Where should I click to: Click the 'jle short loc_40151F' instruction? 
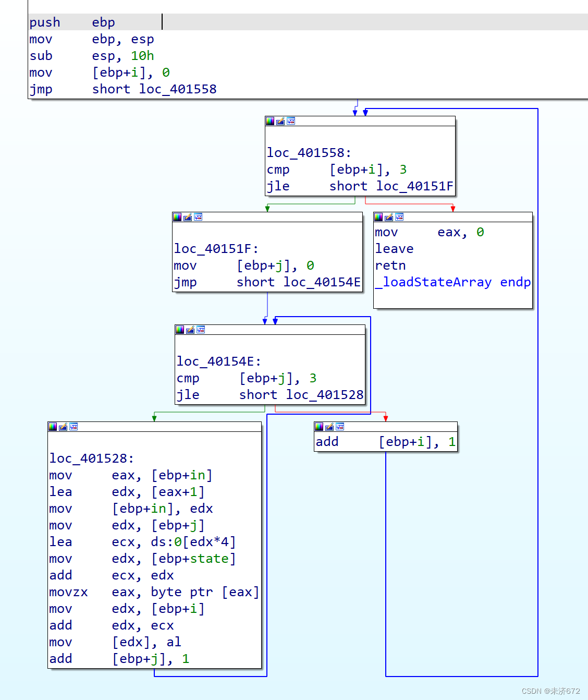[360, 186]
